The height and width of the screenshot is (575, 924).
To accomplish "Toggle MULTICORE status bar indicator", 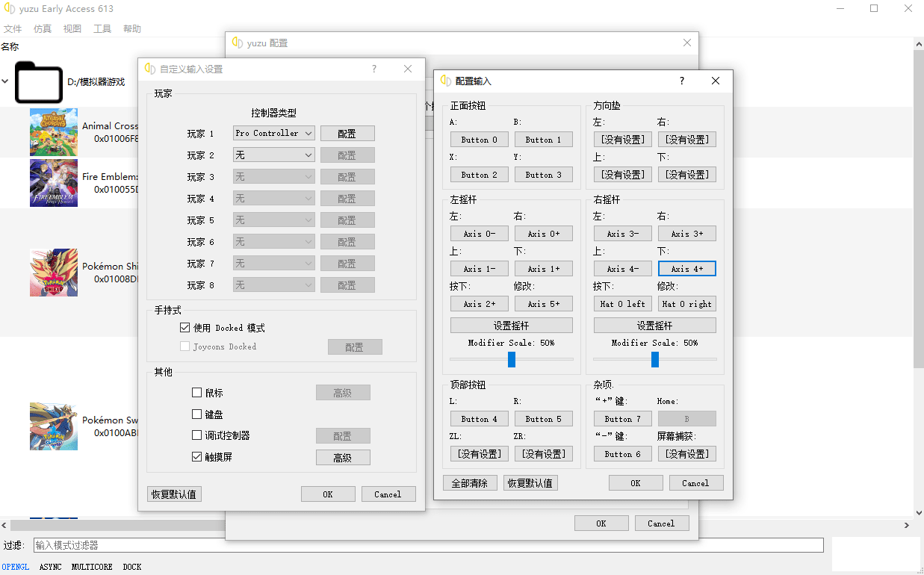I will tap(92, 567).
